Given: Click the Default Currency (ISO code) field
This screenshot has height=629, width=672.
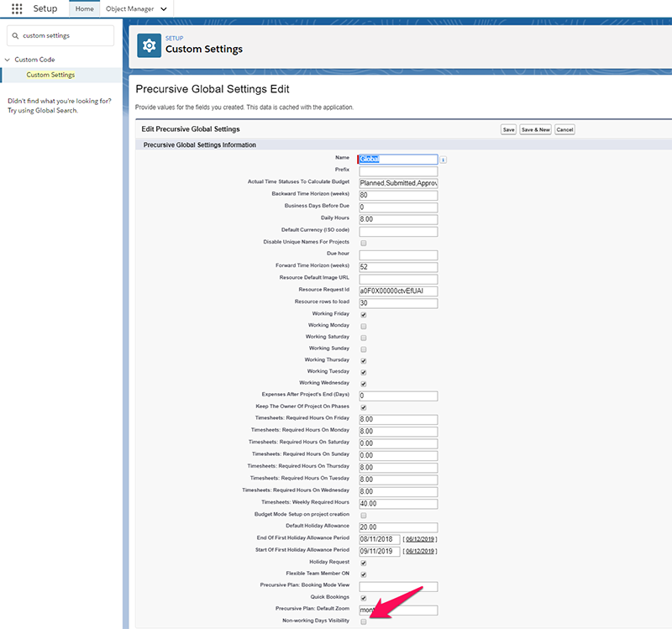Looking at the screenshot, I should (x=398, y=231).
